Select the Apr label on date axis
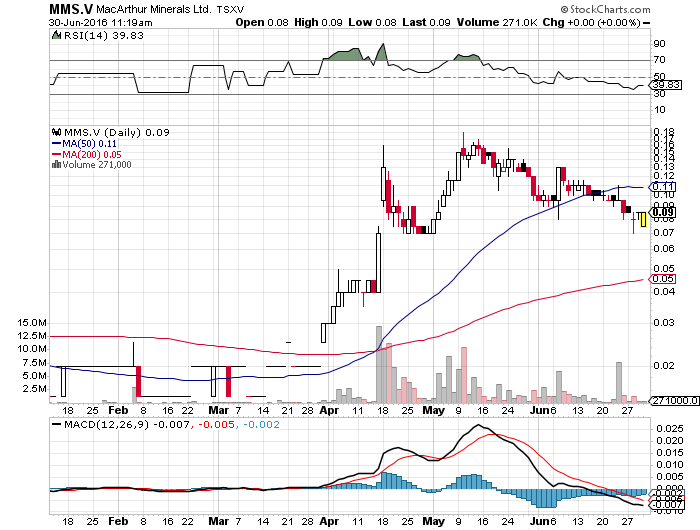Screen dimensions: 700x530 coord(330,410)
